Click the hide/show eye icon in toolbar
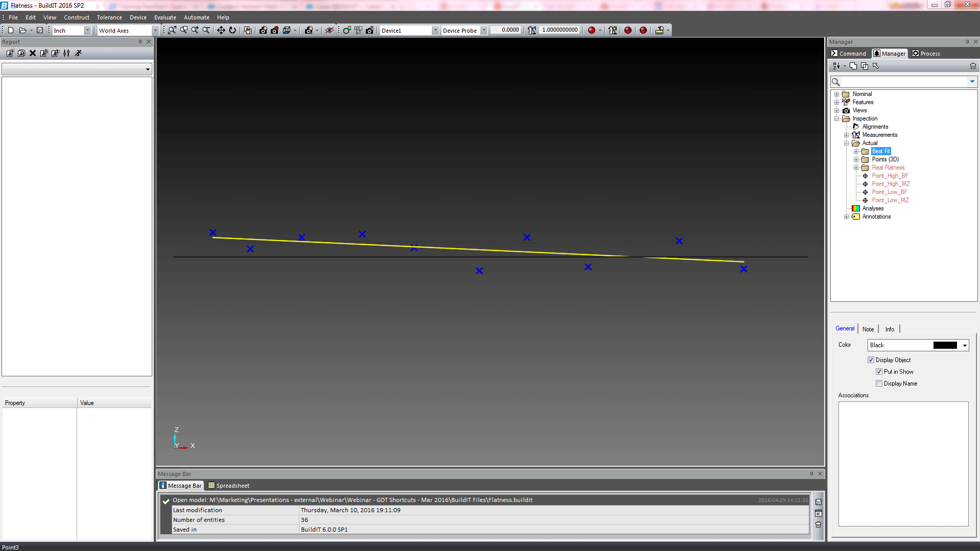Screen dimensions: 980x551 330,30
